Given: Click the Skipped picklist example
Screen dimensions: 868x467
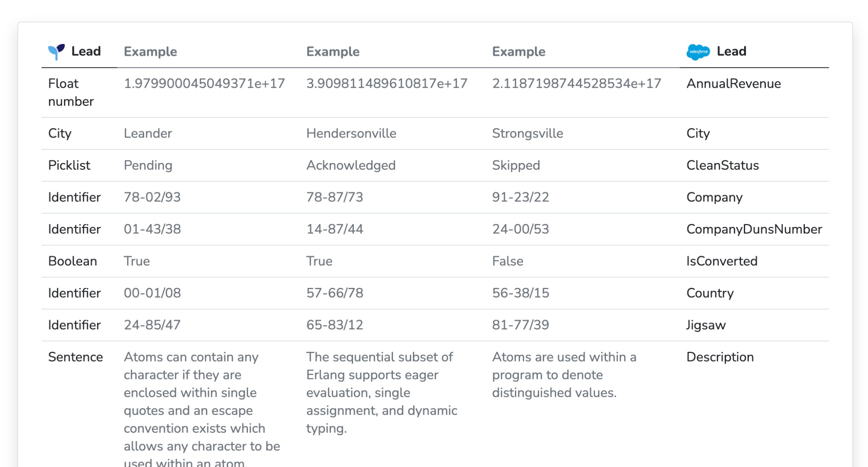Looking at the screenshot, I should [516, 166].
